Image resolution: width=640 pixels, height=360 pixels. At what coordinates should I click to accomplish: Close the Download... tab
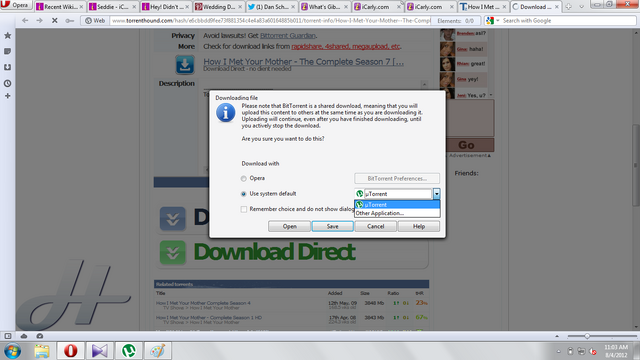[x=557, y=7]
